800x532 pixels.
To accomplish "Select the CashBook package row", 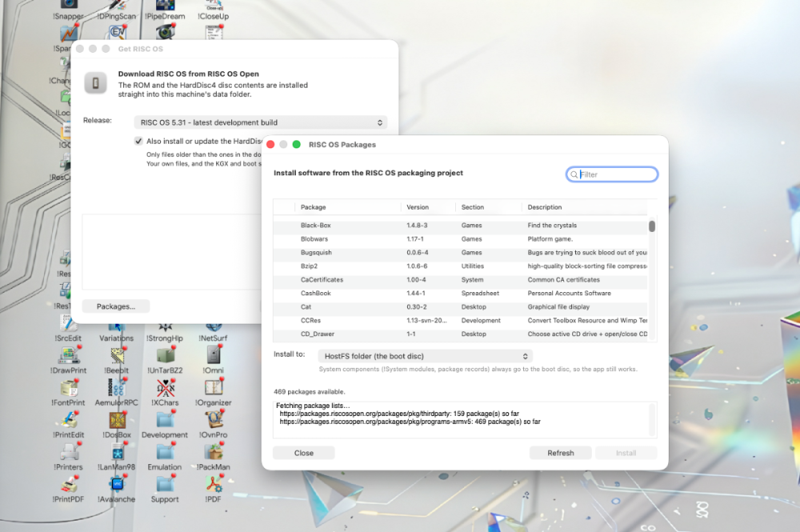I will (x=460, y=294).
